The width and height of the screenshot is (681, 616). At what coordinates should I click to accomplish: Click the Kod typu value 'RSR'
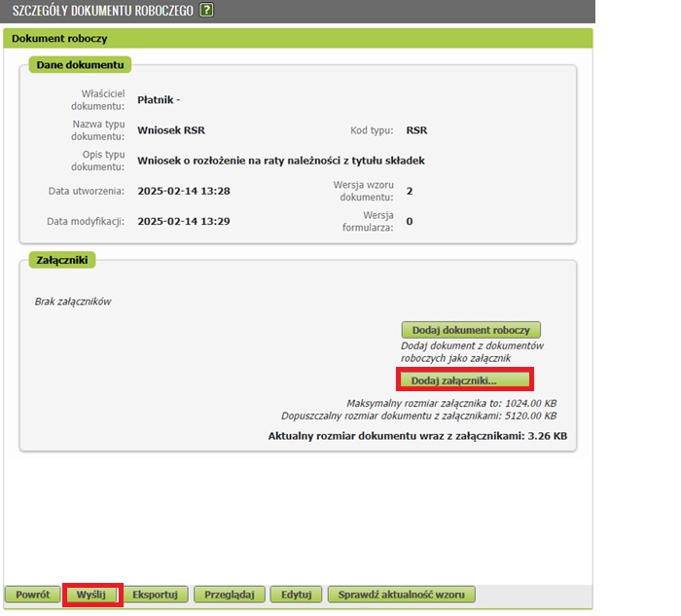tap(416, 130)
